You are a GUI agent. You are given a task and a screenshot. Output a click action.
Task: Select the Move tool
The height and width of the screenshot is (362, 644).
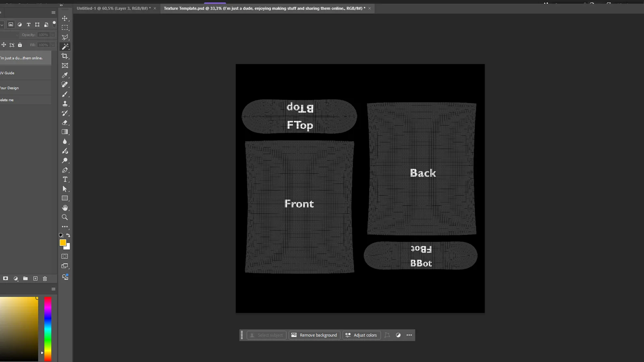coord(65,18)
